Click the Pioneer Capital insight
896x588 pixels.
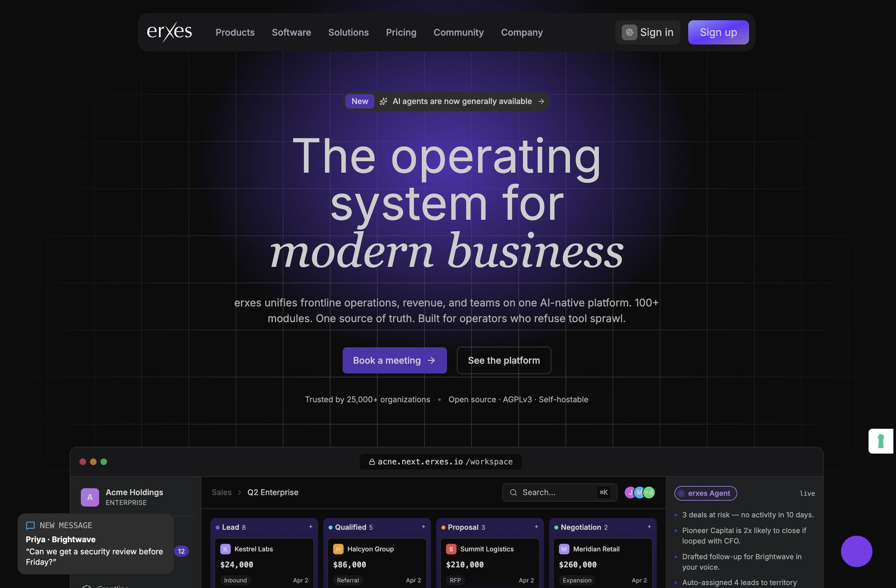pos(744,536)
